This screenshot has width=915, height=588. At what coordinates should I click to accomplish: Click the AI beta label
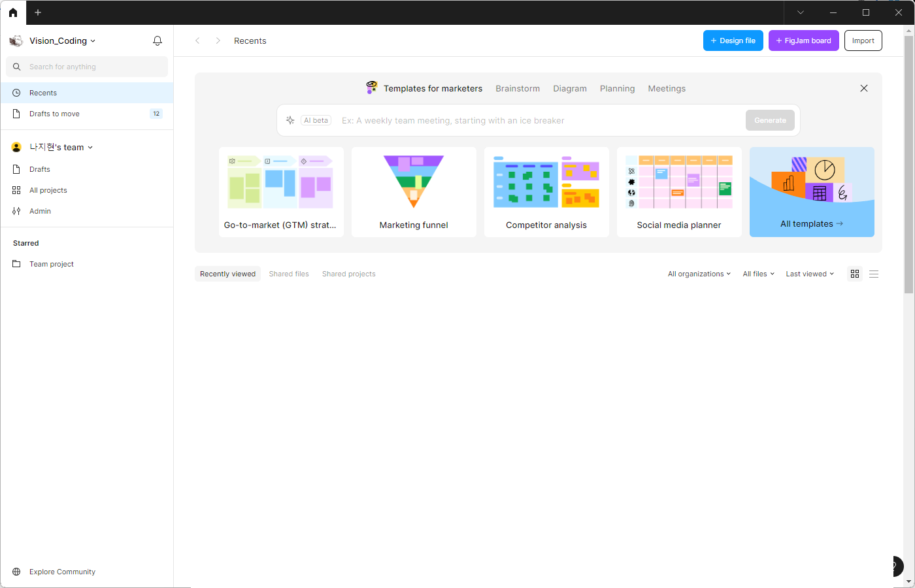[x=316, y=120]
